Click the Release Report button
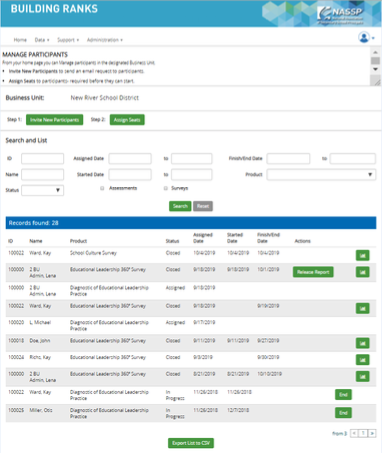Viewport: 382px width, 453px height. pos(313,272)
